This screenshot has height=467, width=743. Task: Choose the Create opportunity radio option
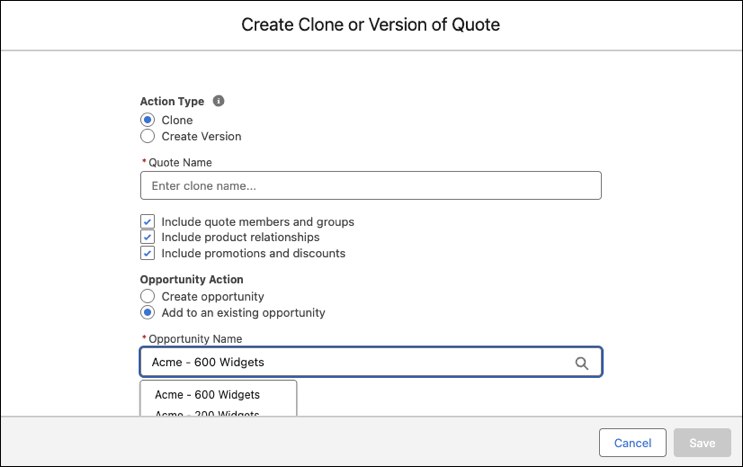(147, 296)
